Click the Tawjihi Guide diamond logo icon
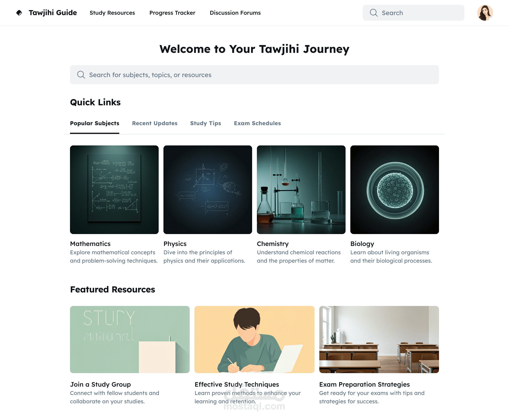Screen dimensions: 509x420 pyautogui.click(x=19, y=13)
